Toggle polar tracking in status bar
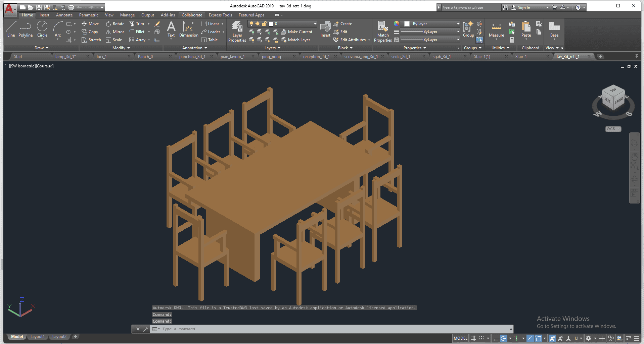644x344 pixels. click(x=503, y=338)
